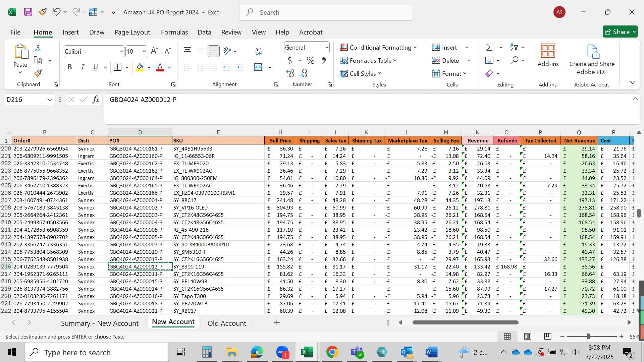
Task: Toggle Bold formatting
Action: [70, 67]
